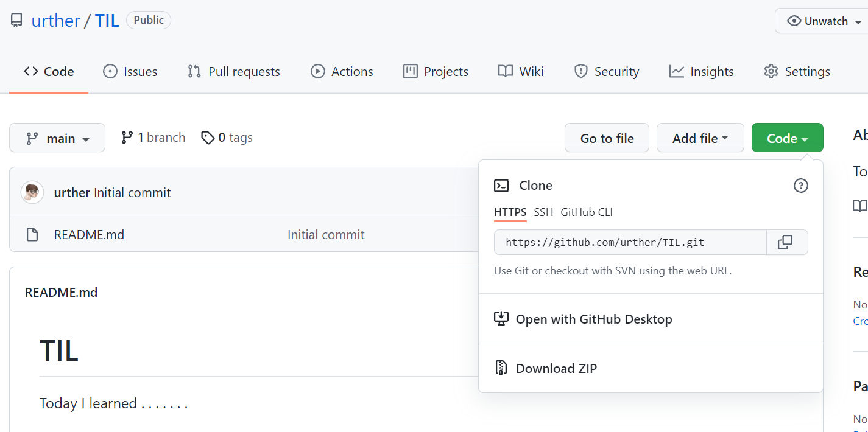View the 1 branch link
868x432 pixels.
(x=153, y=138)
